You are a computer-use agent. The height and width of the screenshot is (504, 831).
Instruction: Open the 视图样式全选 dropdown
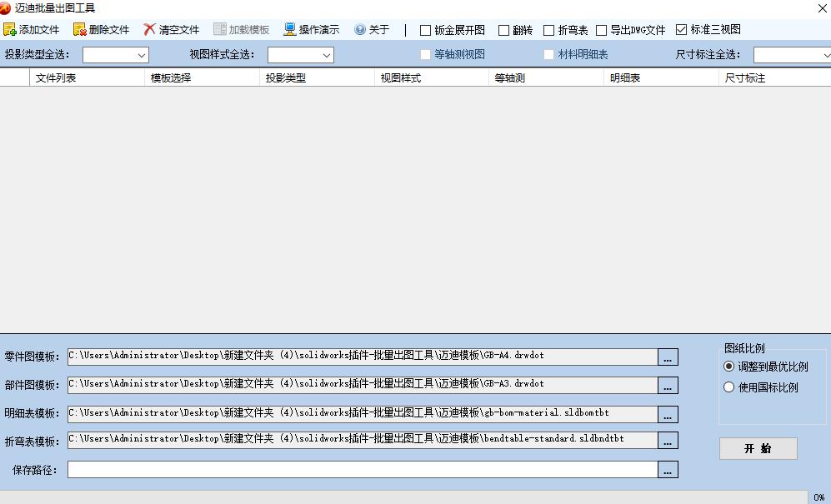(x=301, y=55)
